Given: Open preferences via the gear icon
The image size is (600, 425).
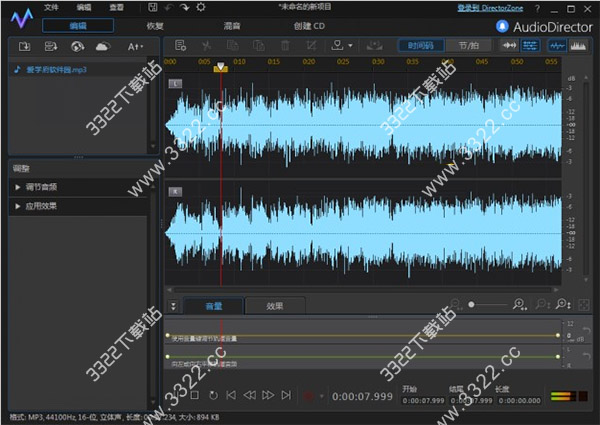Looking at the screenshot, I should 201,7.
